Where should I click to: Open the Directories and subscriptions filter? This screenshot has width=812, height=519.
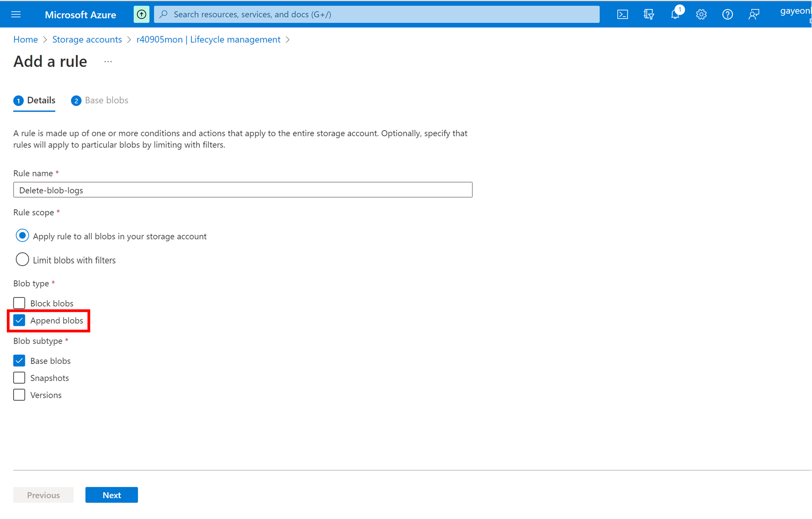648,14
